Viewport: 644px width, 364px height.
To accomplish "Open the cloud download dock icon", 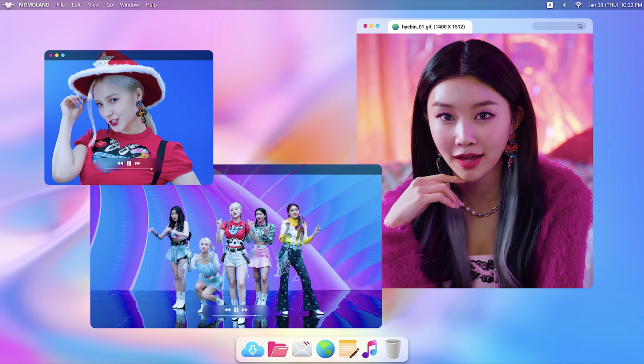I will (x=253, y=349).
